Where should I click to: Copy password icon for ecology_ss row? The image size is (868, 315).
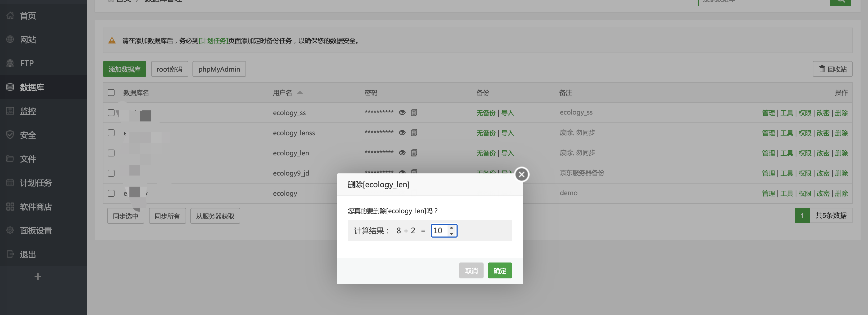point(414,112)
